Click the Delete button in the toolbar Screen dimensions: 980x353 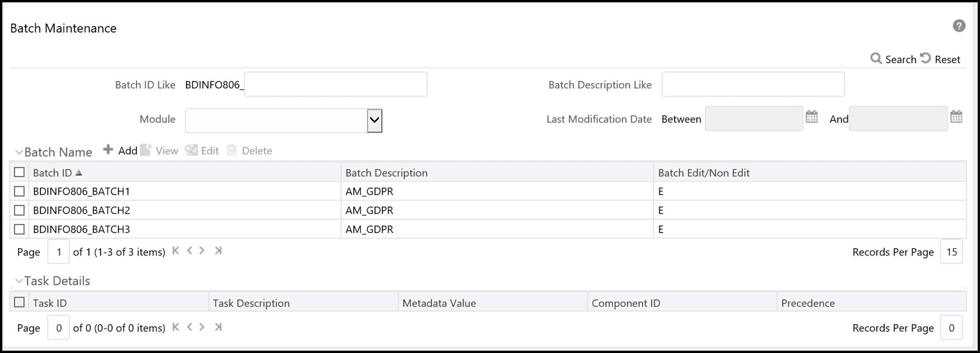(x=250, y=151)
